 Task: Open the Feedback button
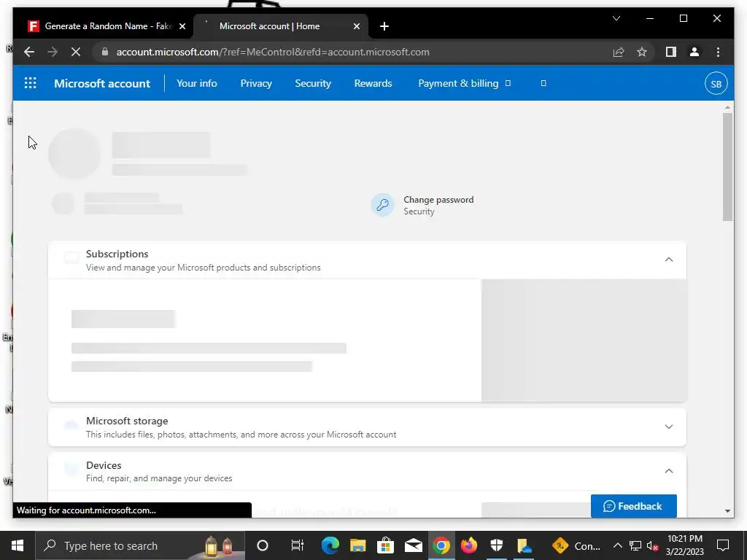(633, 506)
